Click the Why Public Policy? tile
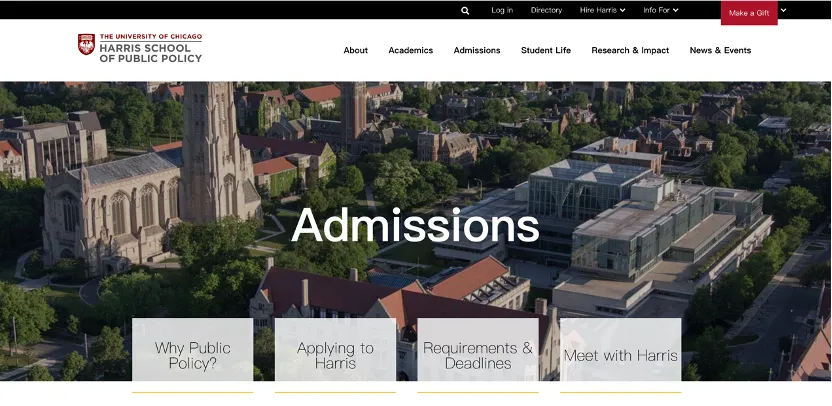Viewport: 832px width, 406px height. pos(192,354)
